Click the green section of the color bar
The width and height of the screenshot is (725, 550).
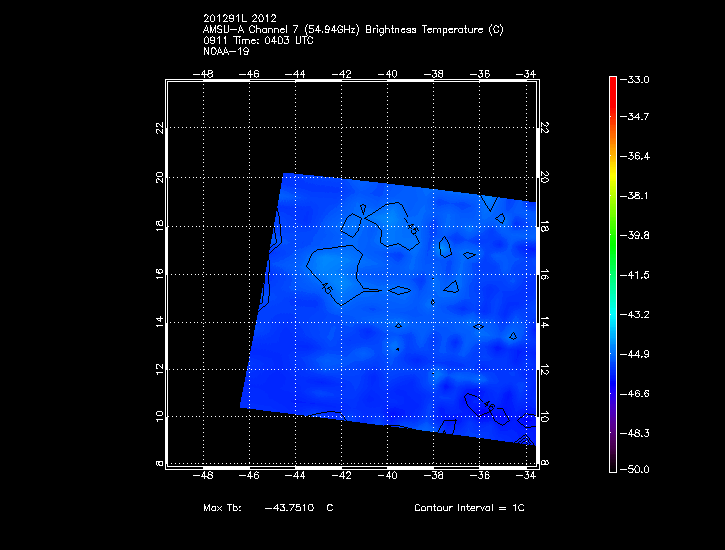[612, 235]
